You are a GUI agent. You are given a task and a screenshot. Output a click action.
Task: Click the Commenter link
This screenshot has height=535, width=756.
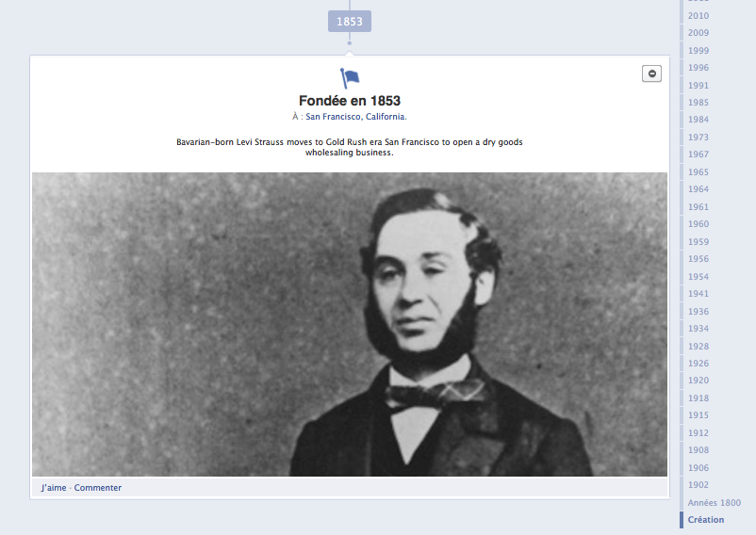(97, 487)
